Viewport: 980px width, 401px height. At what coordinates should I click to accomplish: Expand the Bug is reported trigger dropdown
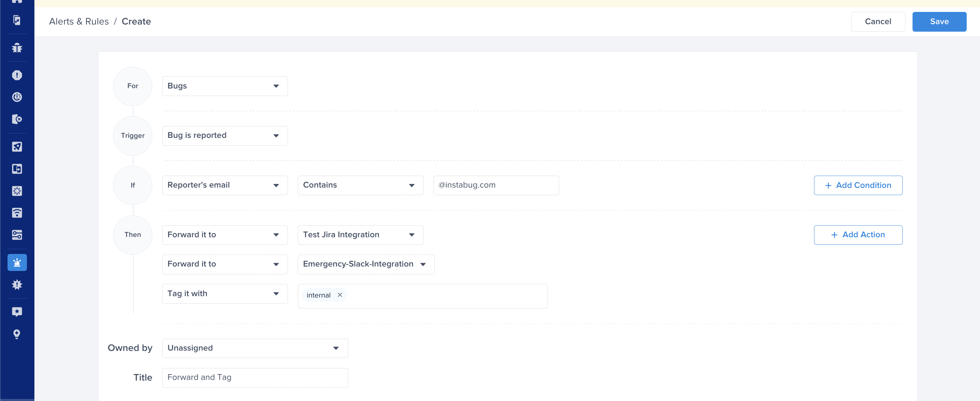(x=225, y=136)
